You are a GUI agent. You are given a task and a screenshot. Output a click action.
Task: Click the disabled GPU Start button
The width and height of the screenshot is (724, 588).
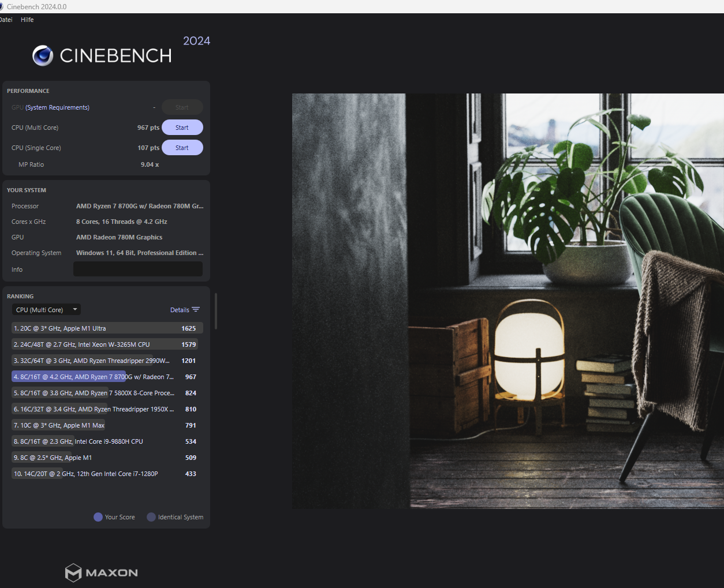pyautogui.click(x=182, y=107)
